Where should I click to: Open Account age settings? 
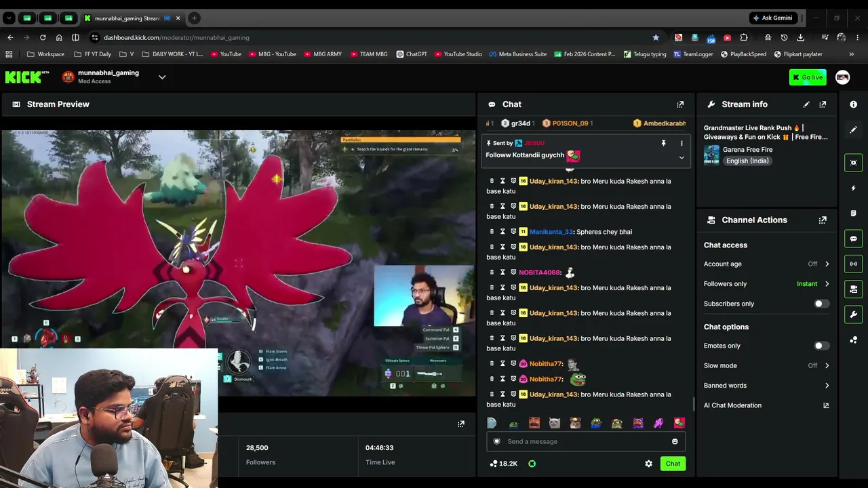coord(766,264)
